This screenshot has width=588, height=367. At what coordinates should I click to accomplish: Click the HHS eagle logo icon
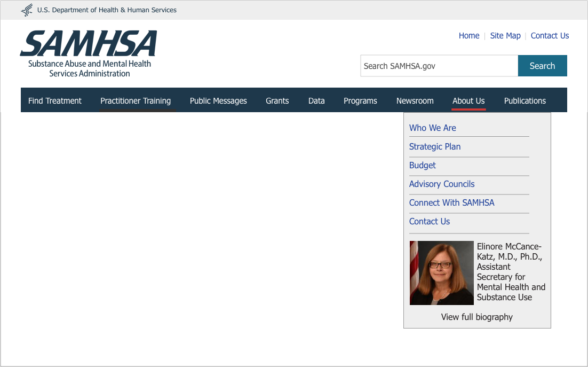click(27, 10)
